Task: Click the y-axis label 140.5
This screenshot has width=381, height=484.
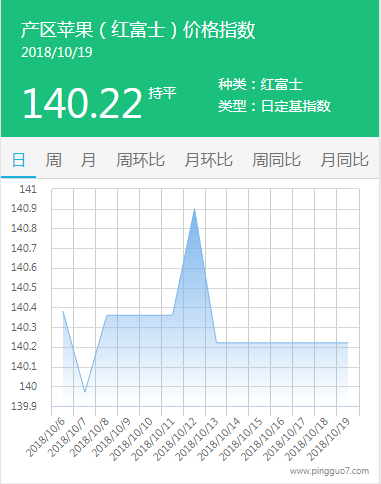Action: (x=24, y=287)
